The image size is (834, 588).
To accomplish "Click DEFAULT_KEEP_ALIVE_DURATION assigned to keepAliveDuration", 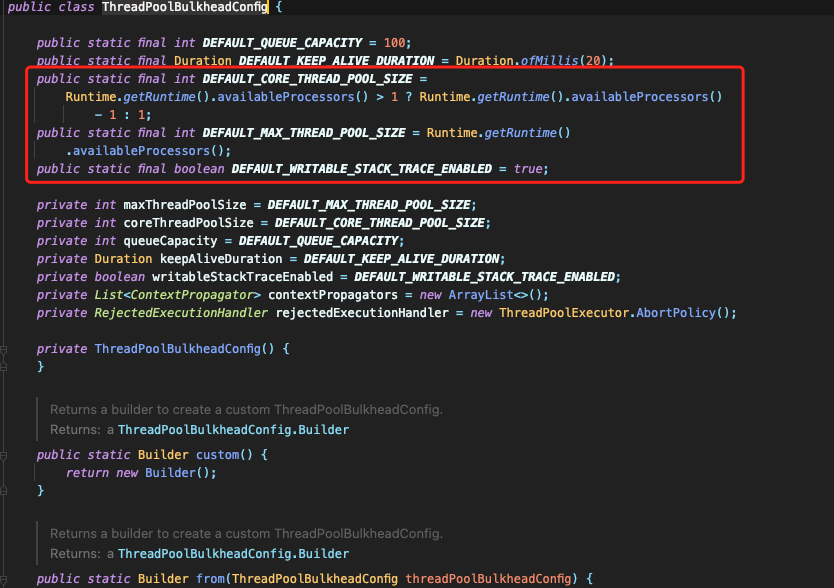I will (x=402, y=259).
